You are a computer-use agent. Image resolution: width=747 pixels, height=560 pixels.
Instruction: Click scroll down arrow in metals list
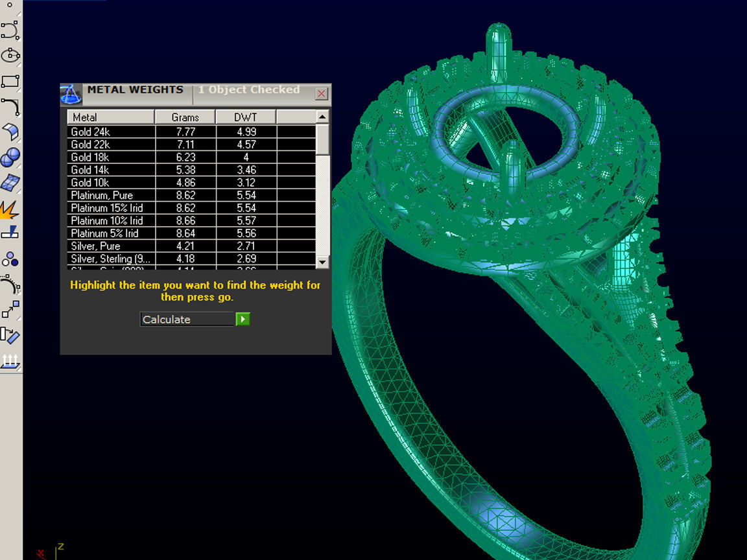tap(322, 262)
